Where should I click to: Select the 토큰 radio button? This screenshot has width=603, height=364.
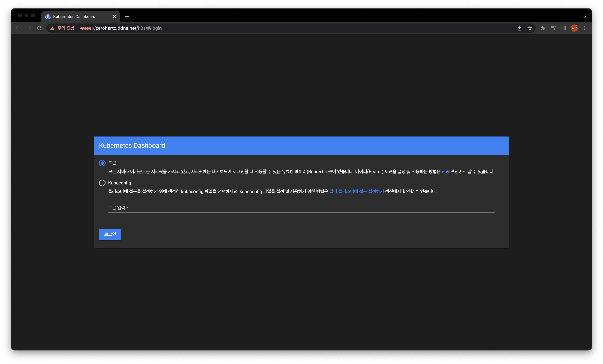102,163
